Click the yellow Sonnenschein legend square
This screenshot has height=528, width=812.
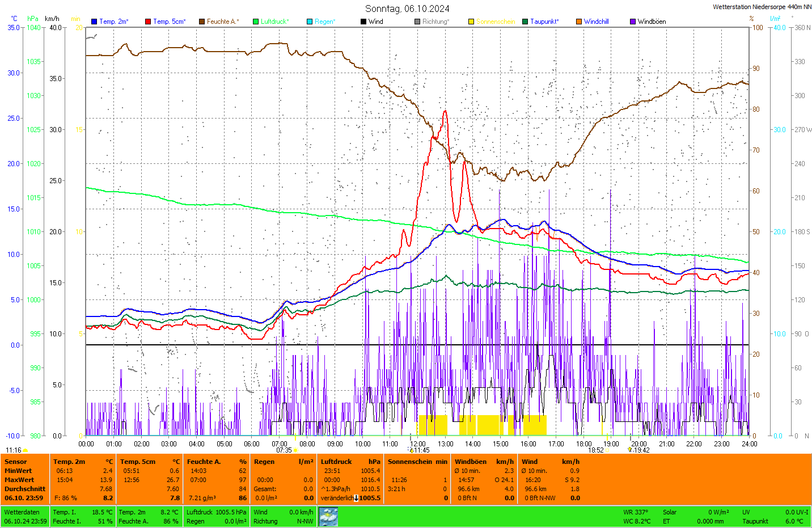coord(471,22)
